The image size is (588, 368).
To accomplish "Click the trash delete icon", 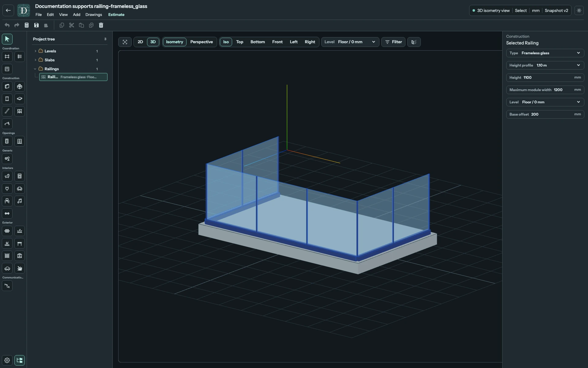I will click(101, 25).
